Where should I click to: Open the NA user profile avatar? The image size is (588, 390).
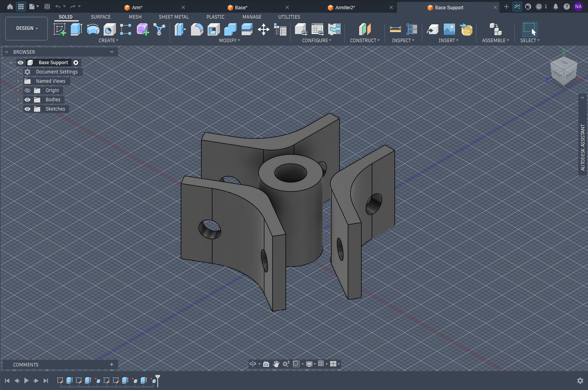(x=578, y=7)
